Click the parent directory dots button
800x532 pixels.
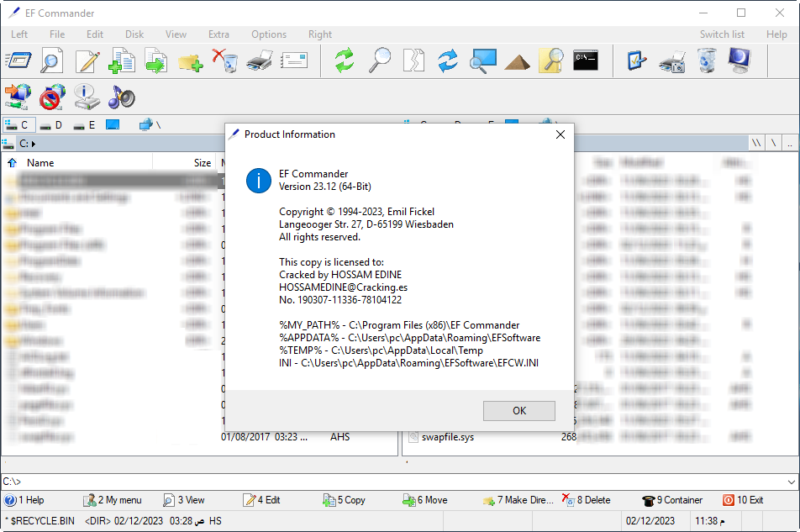[x=790, y=144]
